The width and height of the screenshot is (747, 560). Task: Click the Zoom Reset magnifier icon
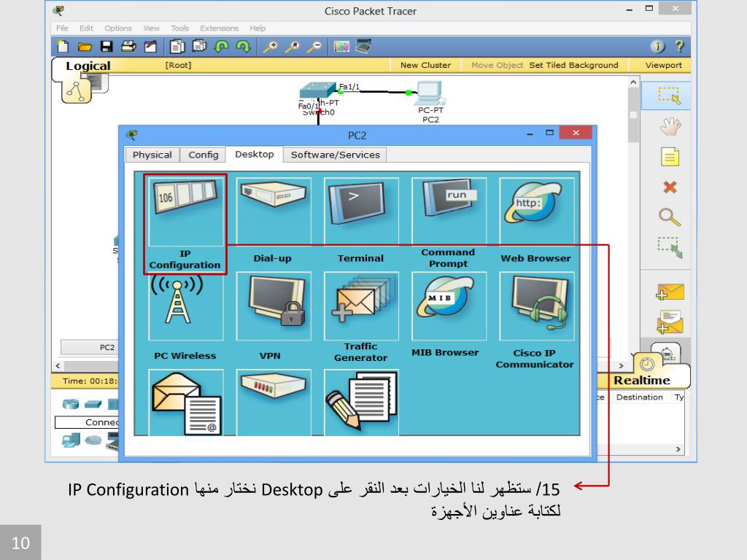292,46
